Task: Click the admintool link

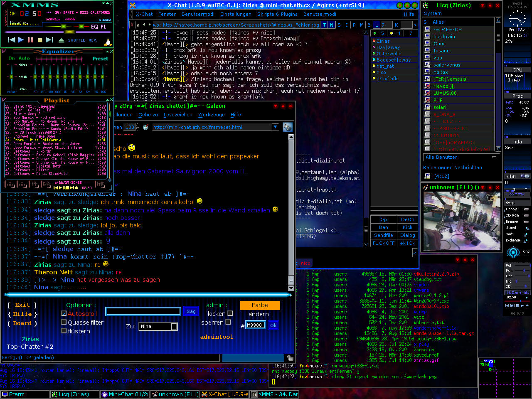Action: click(x=217, y=337)
